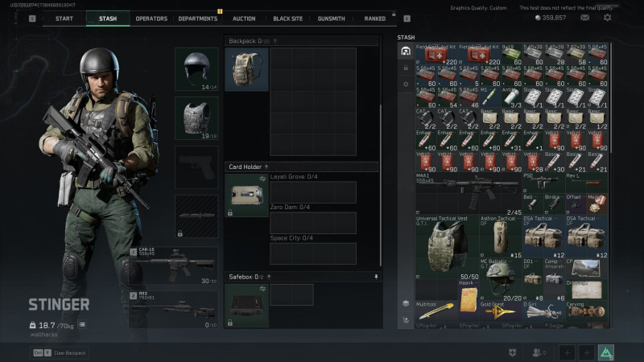
Task: Select the PSO scope item
Action: pos(544,183)
